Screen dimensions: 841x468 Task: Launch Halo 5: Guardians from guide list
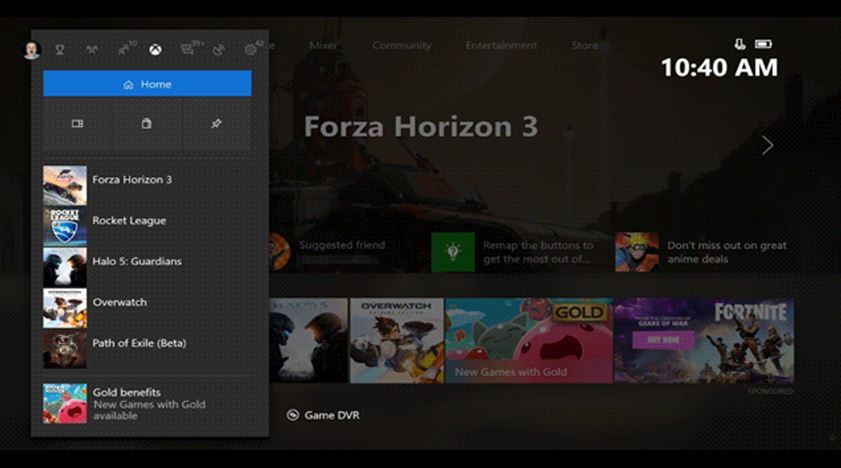coord(147,267)
